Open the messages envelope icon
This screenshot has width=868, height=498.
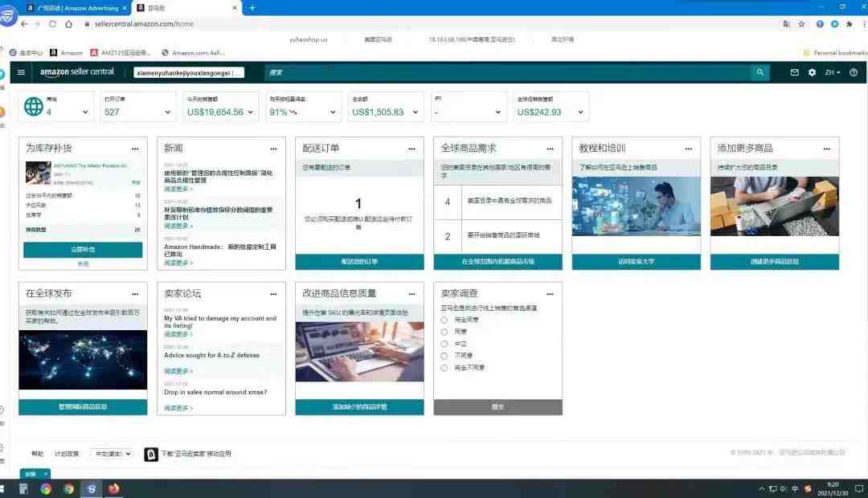tap(794, 72)
